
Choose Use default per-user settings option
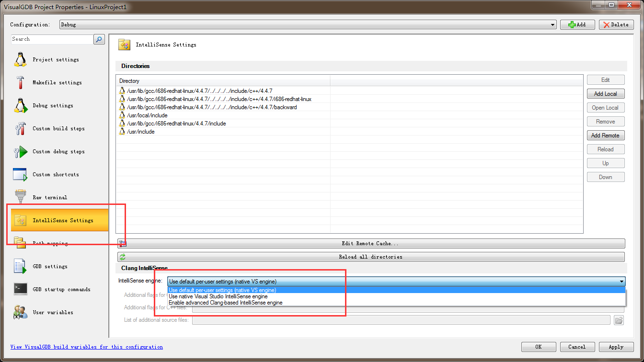point(397,290)
